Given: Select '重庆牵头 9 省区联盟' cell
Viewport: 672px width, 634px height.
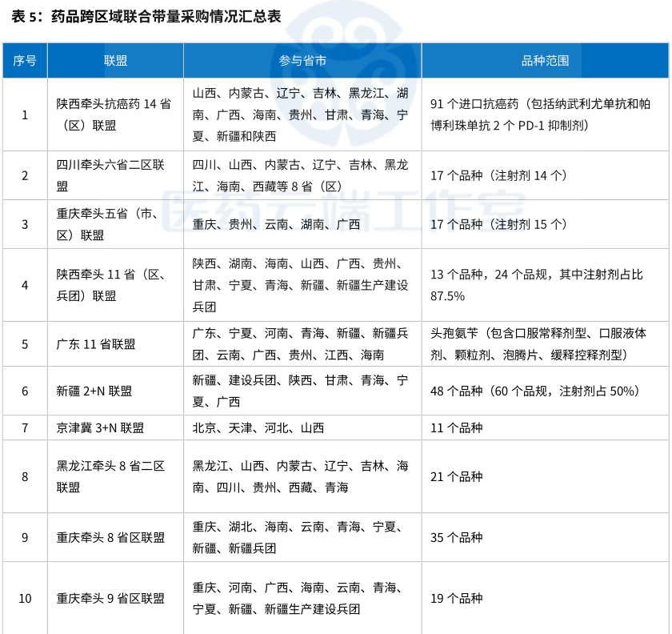Looking at the screenshot, I should pos(115,599).
